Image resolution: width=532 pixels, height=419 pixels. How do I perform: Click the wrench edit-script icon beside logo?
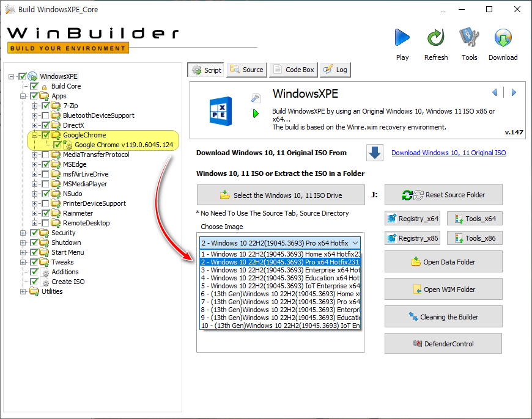256,98
